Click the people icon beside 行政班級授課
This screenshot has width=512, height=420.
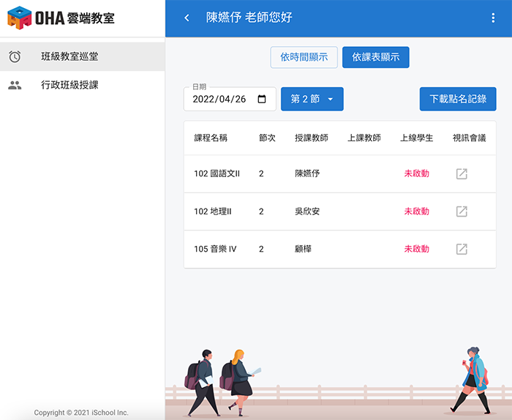tap(15, 85)
